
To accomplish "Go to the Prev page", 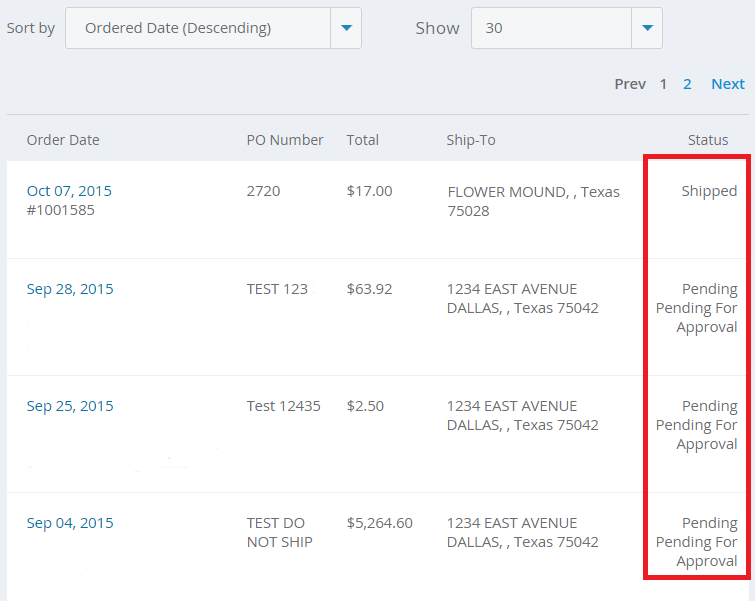I will pos(629,84).
